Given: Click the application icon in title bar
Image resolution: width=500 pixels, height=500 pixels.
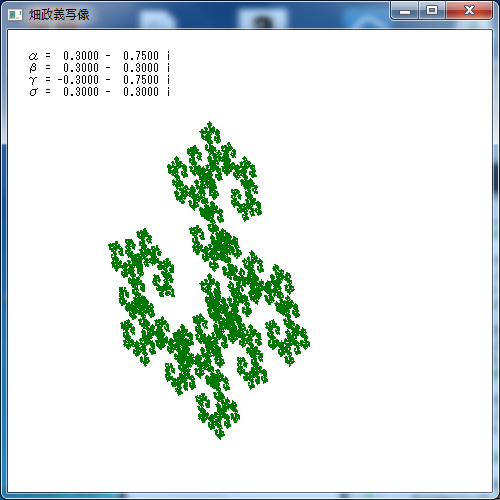Looking at the screenshot, I should [15, 15].
